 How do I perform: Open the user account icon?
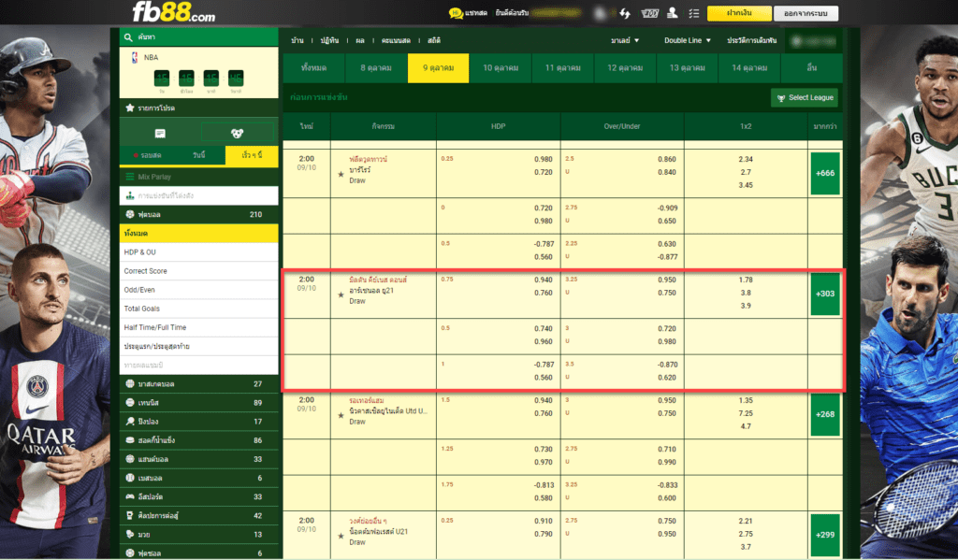[672, 13]
